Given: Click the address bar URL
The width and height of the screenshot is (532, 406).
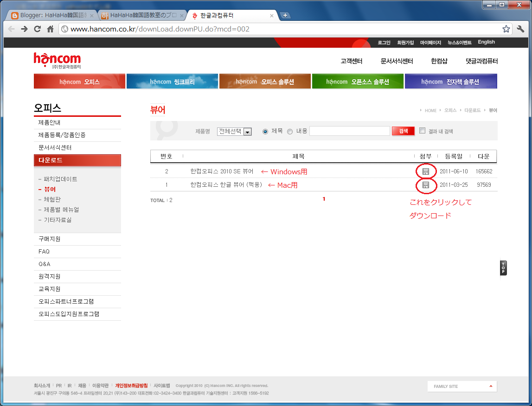Looking at the screenshot, I should [160, 29].
